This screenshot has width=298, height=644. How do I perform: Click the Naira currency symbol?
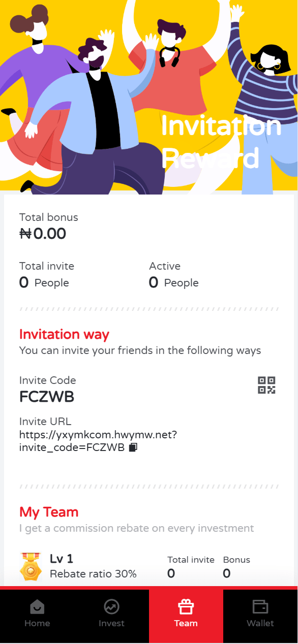[25, 234]
